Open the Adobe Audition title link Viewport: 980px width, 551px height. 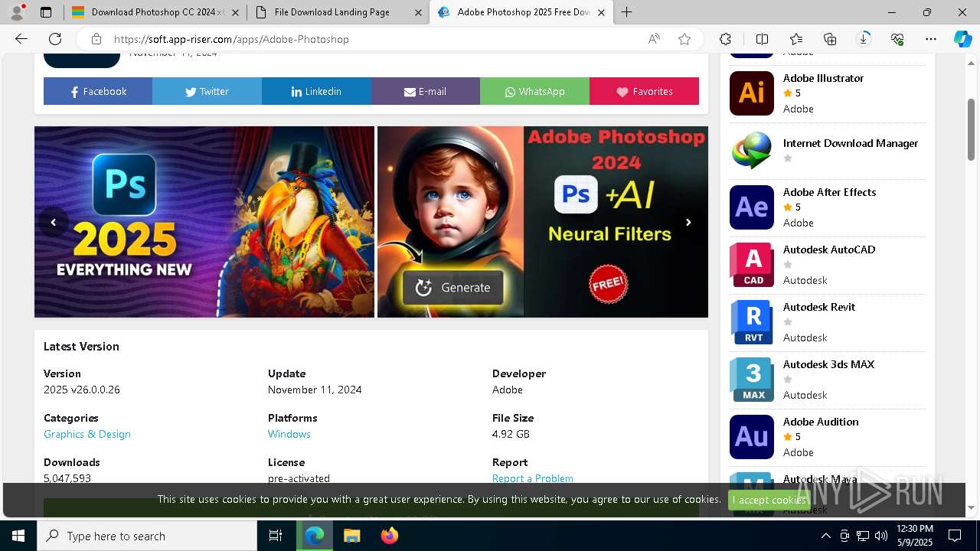[x=821, y=422]
